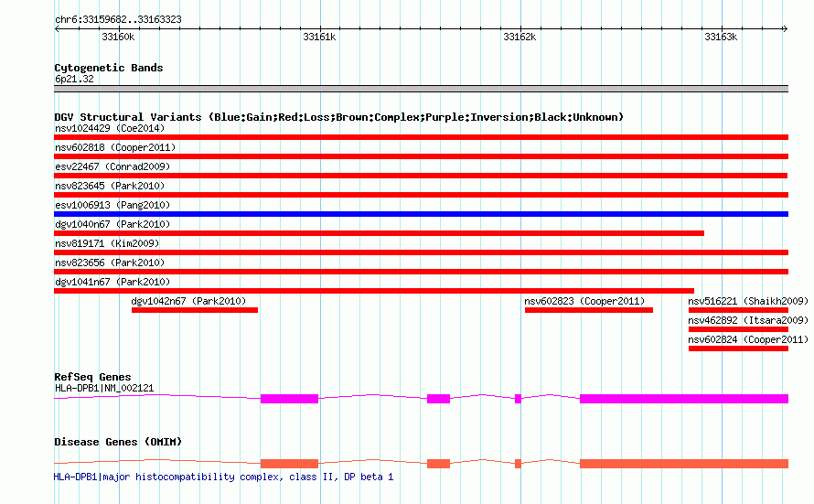Click the nsv462892 (Itsara2009) label
This screenshot has height=504, width=814.
click(x=748, y=320)
